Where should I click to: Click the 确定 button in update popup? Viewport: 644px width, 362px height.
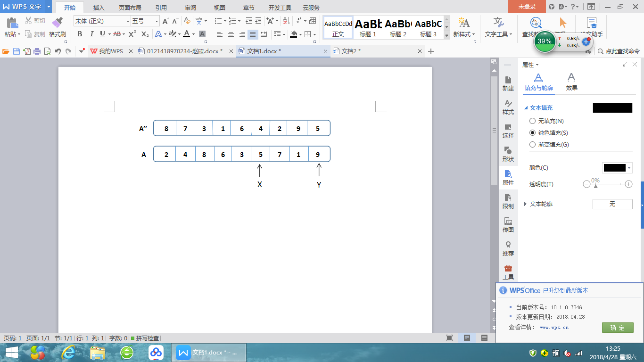[617, 328]
